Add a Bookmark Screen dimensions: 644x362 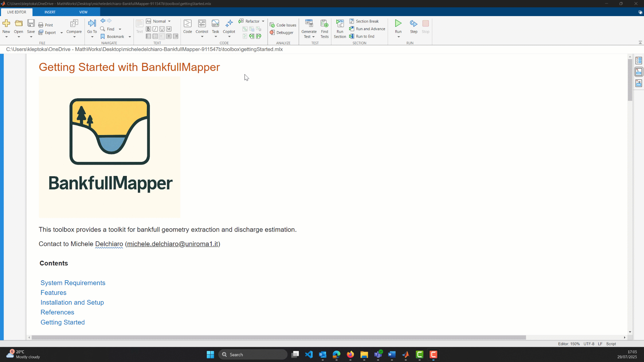coord(112,37)
